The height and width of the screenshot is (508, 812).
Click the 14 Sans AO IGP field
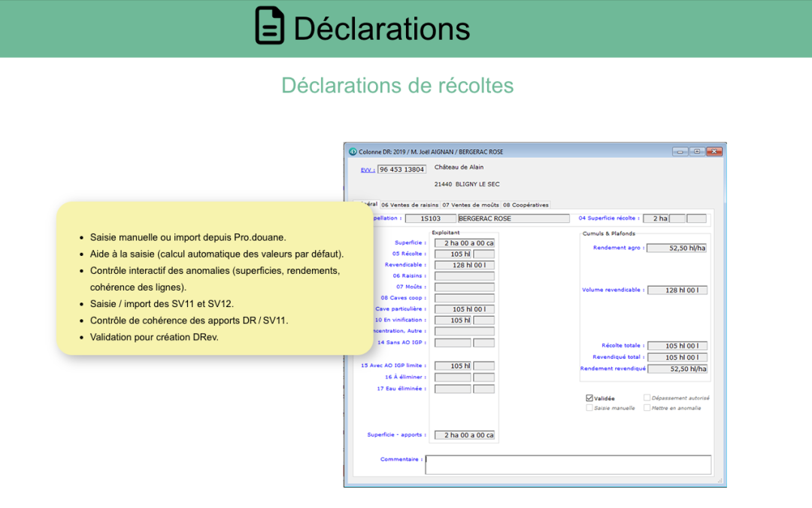453,342
